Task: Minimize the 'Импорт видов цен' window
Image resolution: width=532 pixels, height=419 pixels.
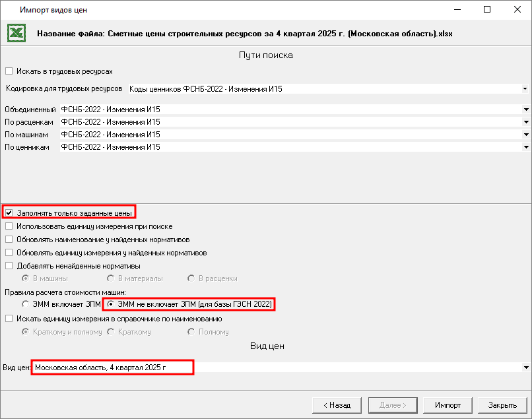Action: click(457, 9)
